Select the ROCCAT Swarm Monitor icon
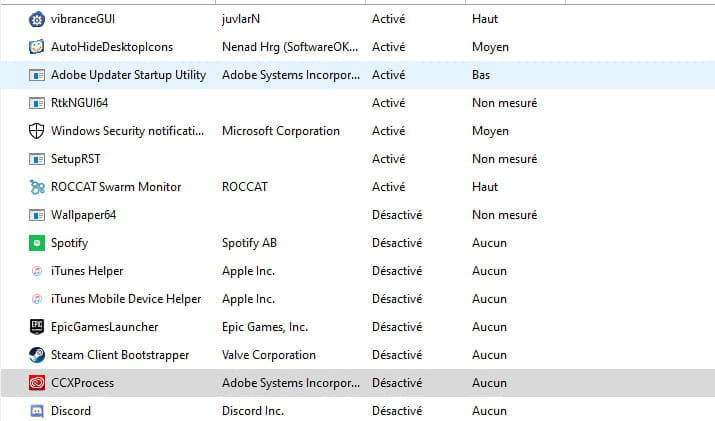The height and width of the screenshot is (421, 715). coord(36,187)
